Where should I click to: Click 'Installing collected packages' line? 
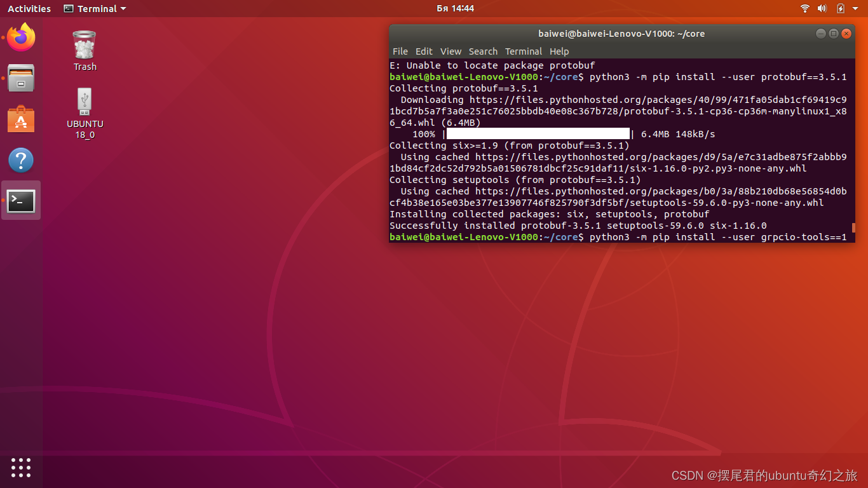pyautogui.click(x=550, y=214)
